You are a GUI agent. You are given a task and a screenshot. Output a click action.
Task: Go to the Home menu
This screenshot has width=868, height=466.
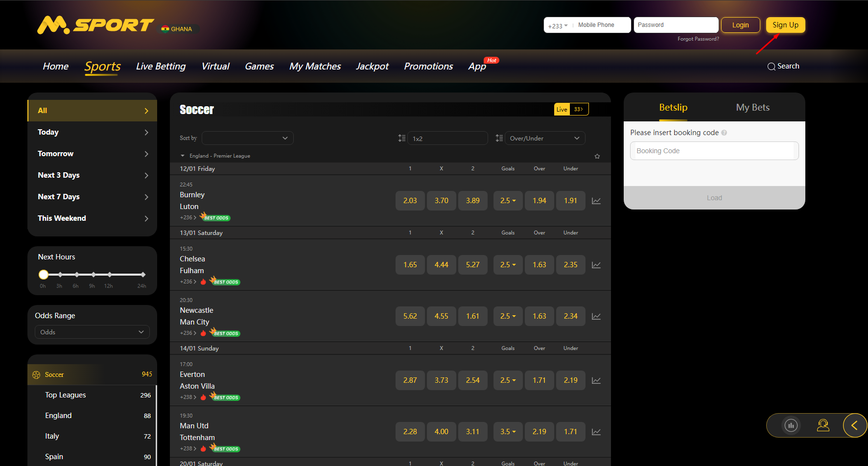56,66
